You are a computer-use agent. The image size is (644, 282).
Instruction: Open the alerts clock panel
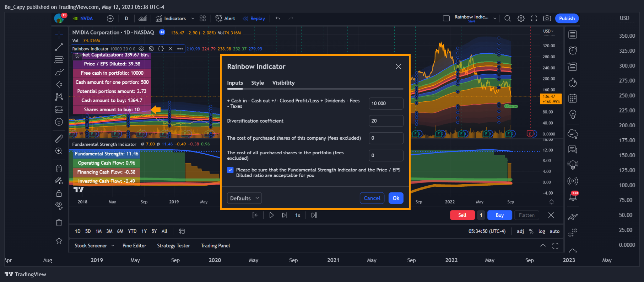tap(573, 50)
